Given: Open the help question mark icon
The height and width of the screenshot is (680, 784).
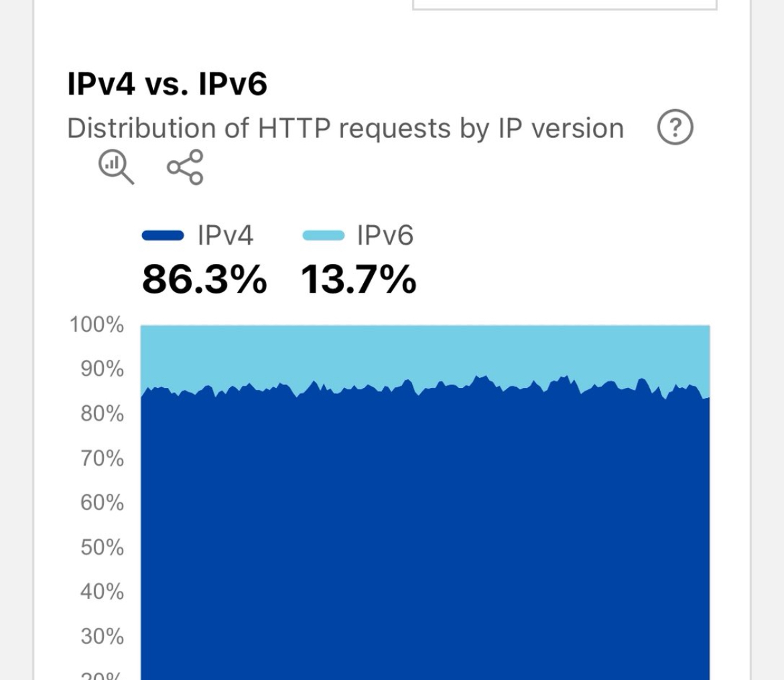Looking at the screenshot, I should 675,127.
